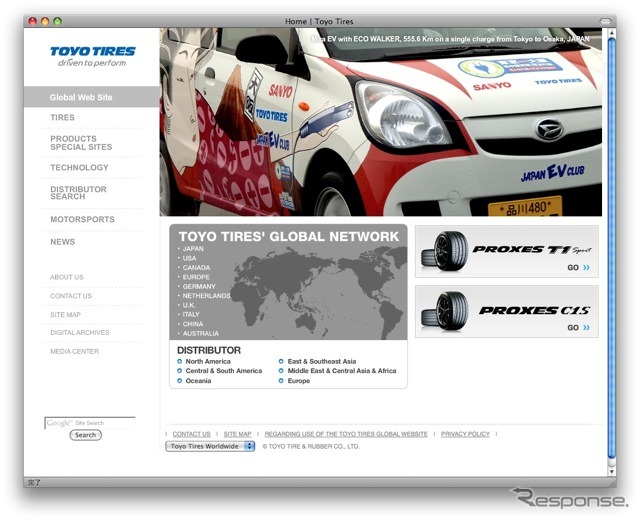Open North America distributor link
Screen dimensions: 640x520
point(208,361)
